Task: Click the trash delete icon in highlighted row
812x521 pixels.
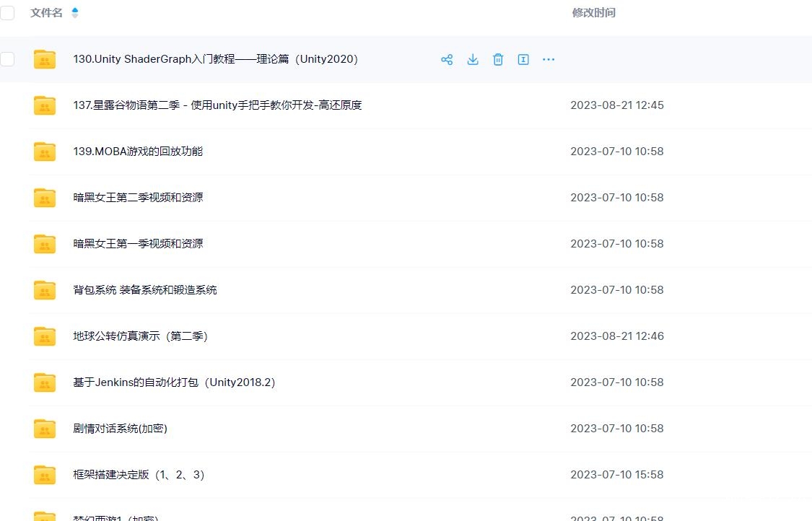Action: (498, 59)
